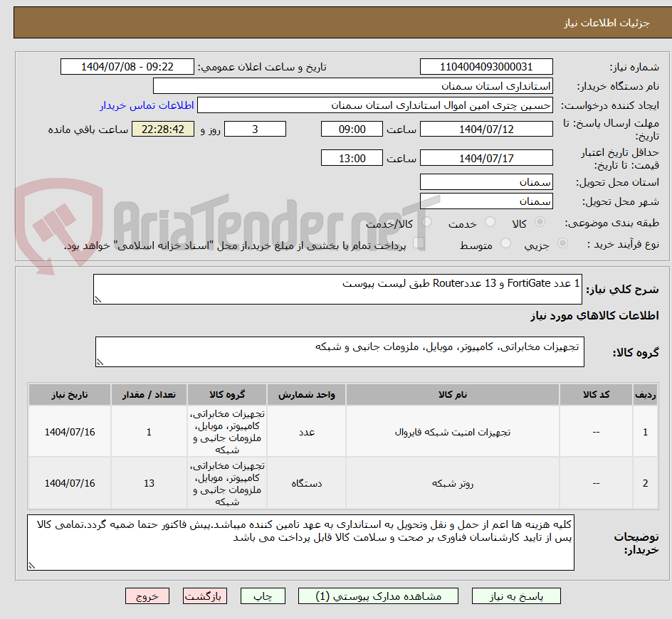Select the کالا/خدمت classification radio button
672x619 pixels.
tap(426, 222)
